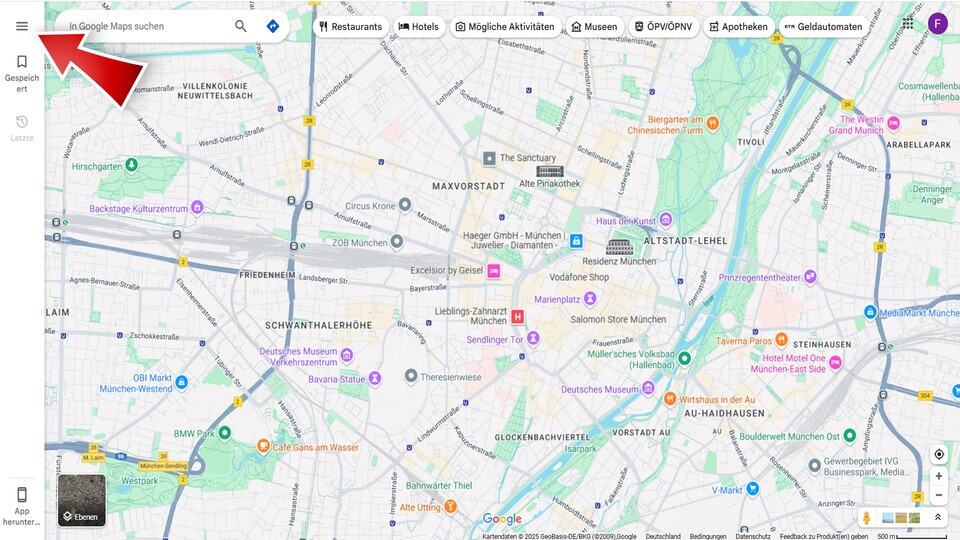Expand the imagery strip chevron
The height and width of the screenshot is (540, 960).
(938, 518)
